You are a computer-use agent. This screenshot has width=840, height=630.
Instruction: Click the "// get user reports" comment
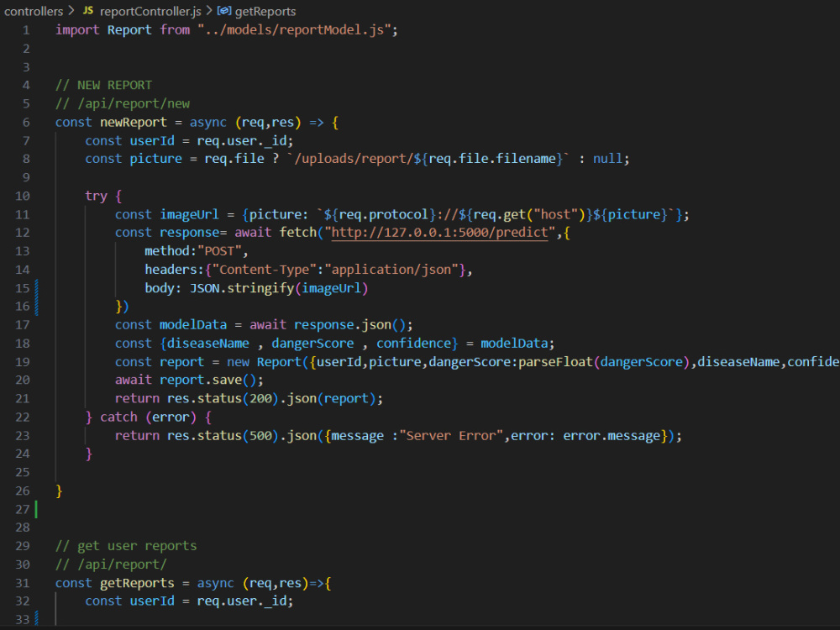tap(126, 547)
